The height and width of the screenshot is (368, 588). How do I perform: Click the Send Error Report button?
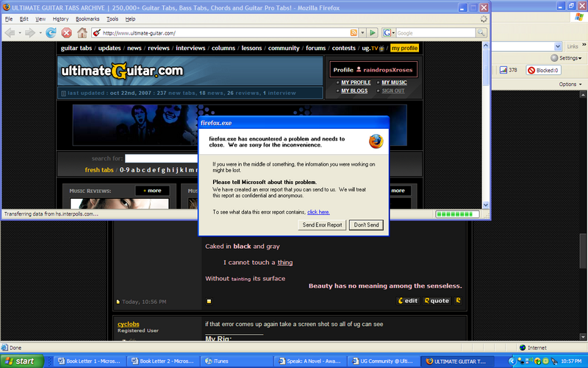point(322,225)
